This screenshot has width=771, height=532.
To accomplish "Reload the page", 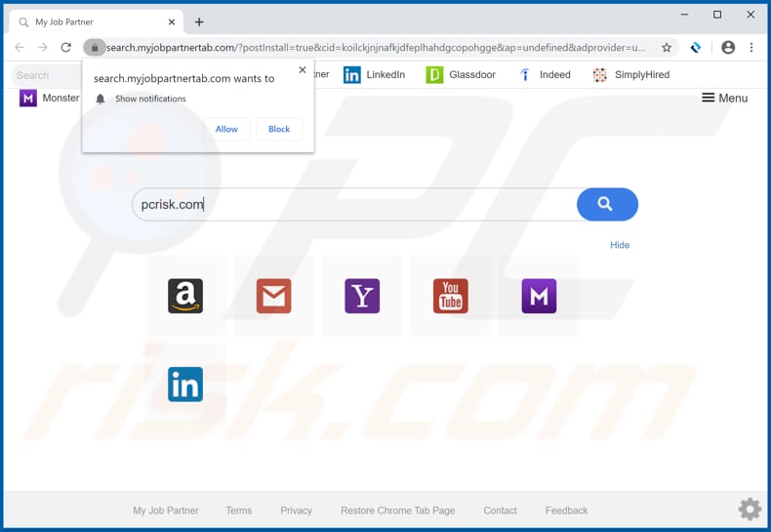I will 66,47.
